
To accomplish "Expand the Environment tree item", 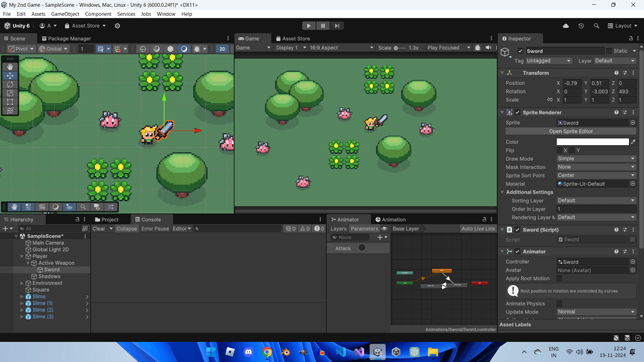I will [x=22, y=283].
